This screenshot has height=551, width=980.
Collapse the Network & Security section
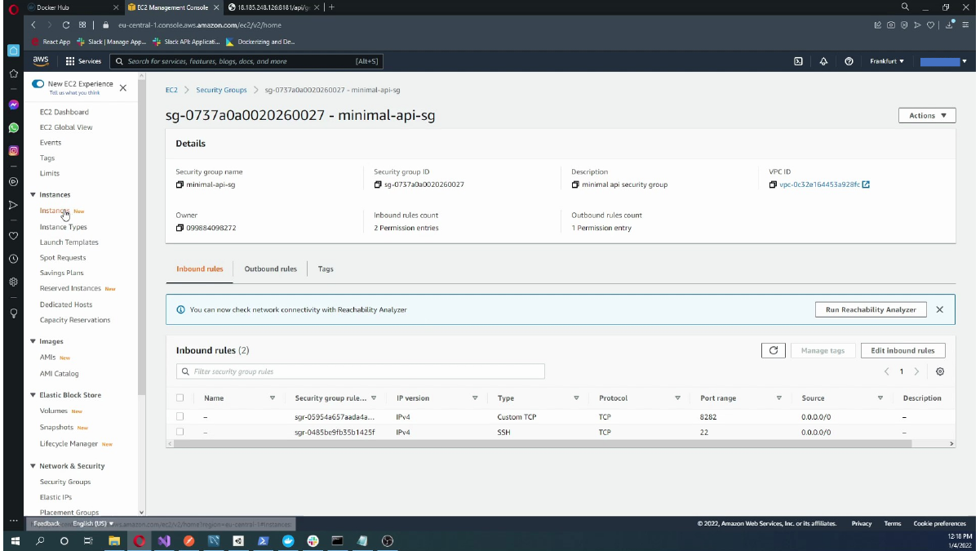point(33,466)
